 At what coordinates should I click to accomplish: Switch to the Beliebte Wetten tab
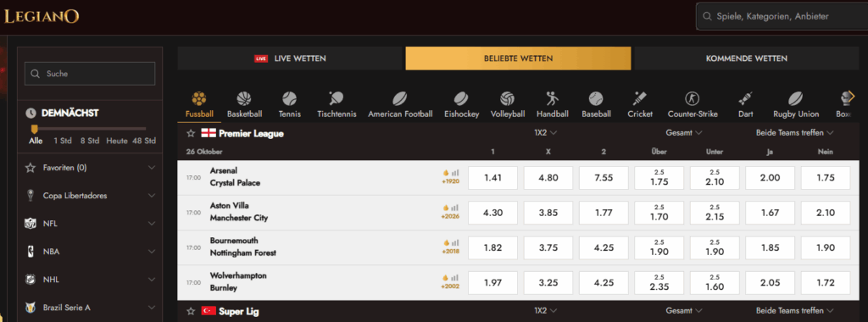click(518, 58)
